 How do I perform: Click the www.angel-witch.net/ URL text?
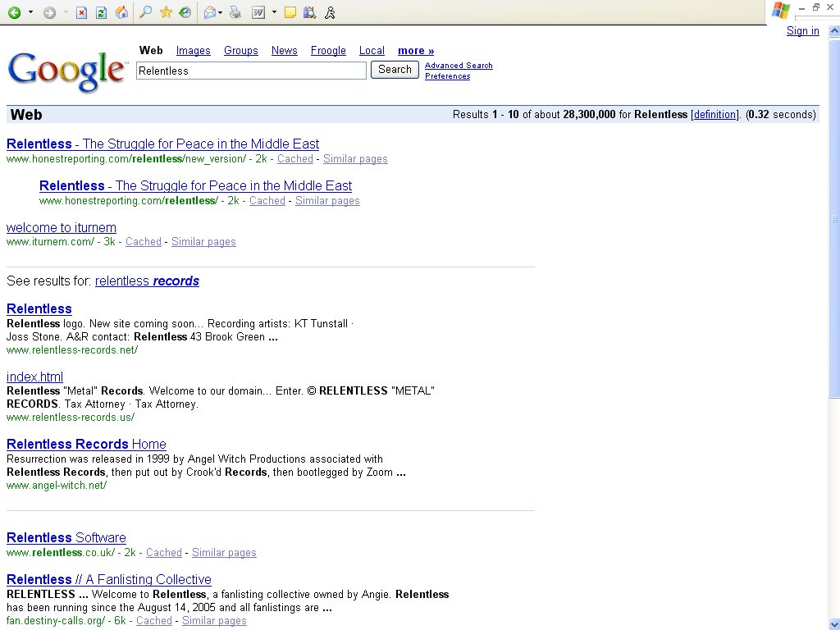click(57, 486)
